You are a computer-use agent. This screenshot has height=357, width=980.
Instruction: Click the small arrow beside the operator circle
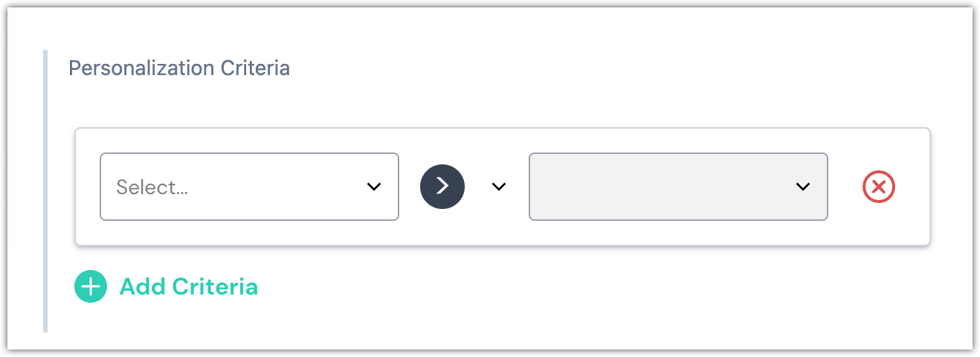point(498,187)
